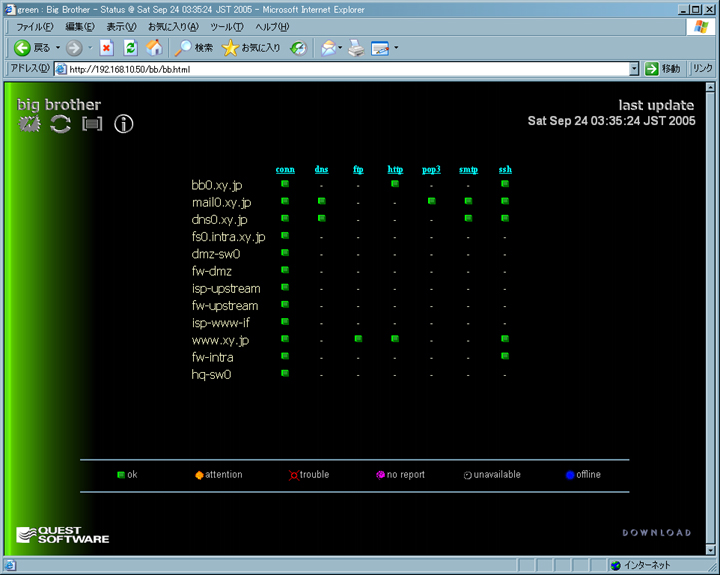720x575 pixels.
Task: Open dns status for mail0.xy.jp
Action: (x=321, y=201)
